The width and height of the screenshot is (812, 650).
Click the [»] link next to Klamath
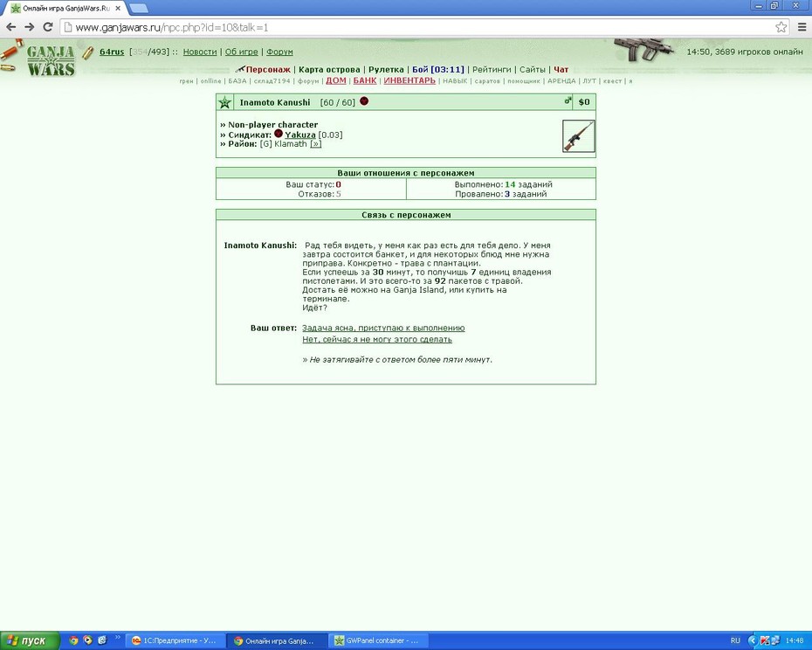point(316,144)
